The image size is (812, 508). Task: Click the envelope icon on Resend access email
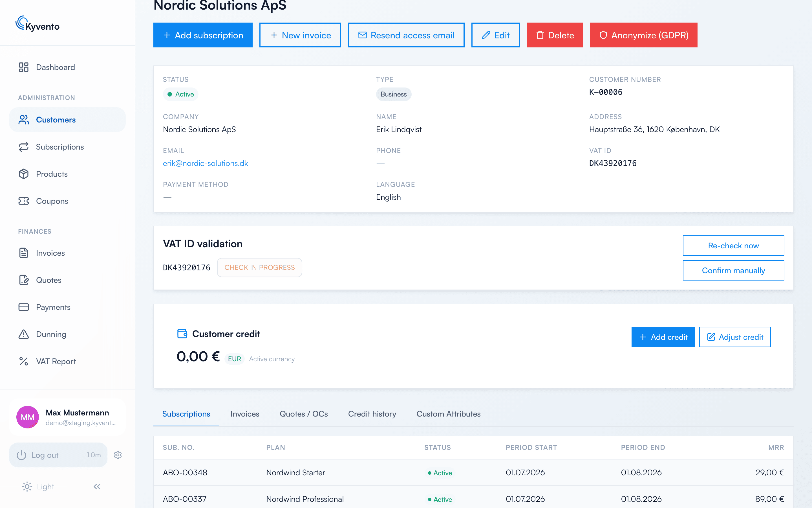tap(362, 35)
